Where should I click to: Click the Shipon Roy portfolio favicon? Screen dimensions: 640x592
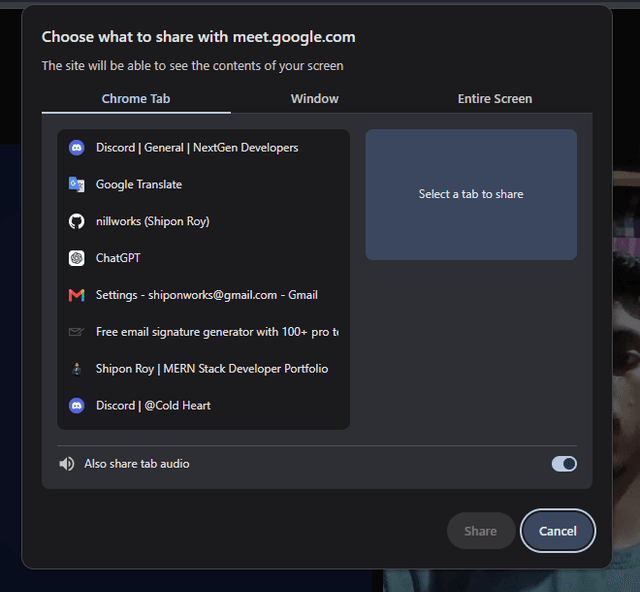(76, 369)
